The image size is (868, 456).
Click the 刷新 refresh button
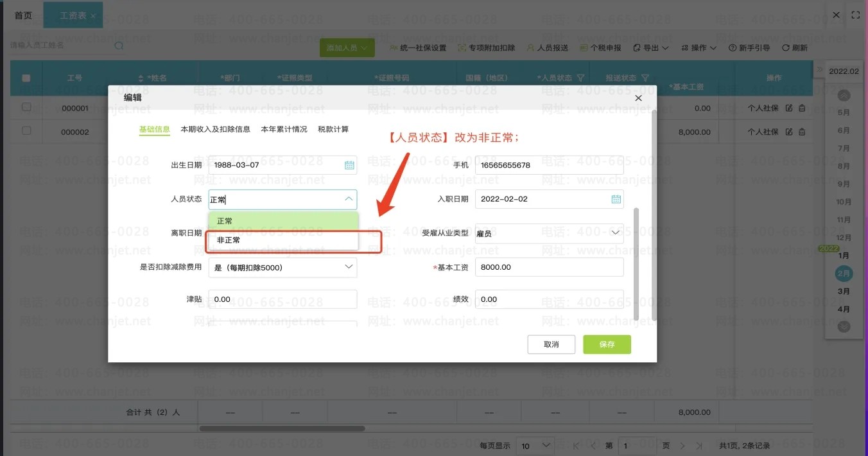tap(795, 48)
